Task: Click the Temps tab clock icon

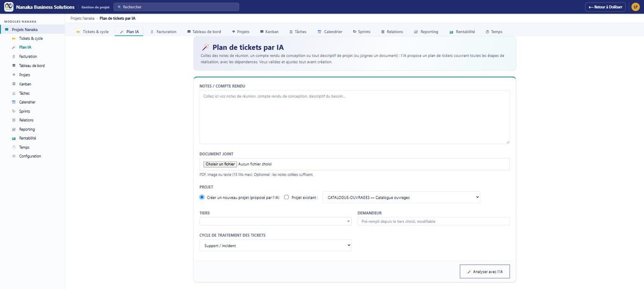Action: [487, 32]
